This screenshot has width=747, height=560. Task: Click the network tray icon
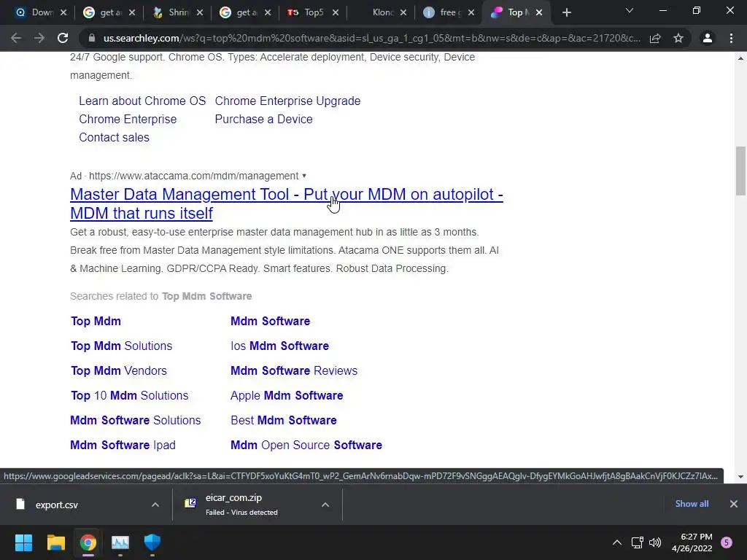click(637, 542)
